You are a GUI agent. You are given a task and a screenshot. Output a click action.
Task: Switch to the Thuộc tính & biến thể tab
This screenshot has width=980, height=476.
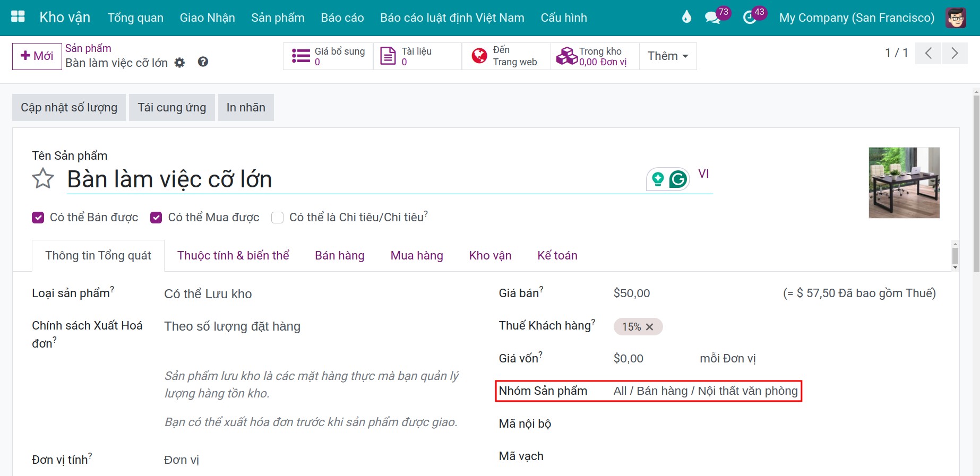click(233, 256)
